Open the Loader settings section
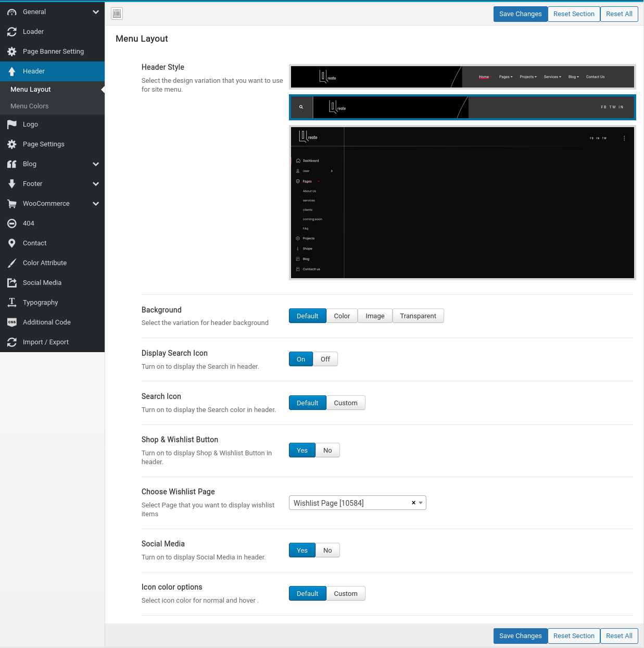This screenshot has height=648, width=644. pyautogui.click(x=52, y=32)
